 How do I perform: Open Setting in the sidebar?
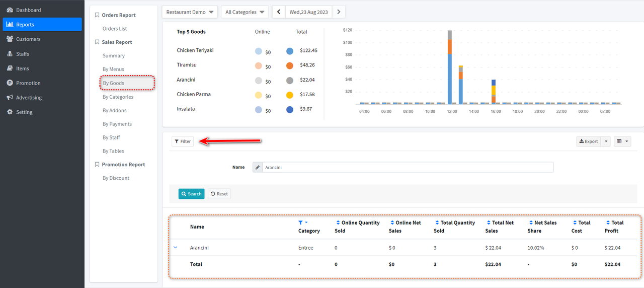pyautogui.click(x=42, y=112)
